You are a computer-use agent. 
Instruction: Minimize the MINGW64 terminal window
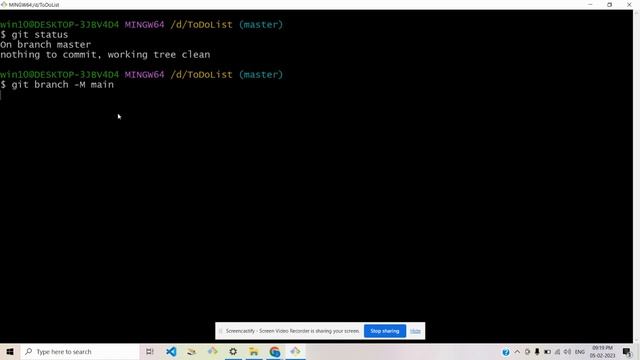(590, 4)
